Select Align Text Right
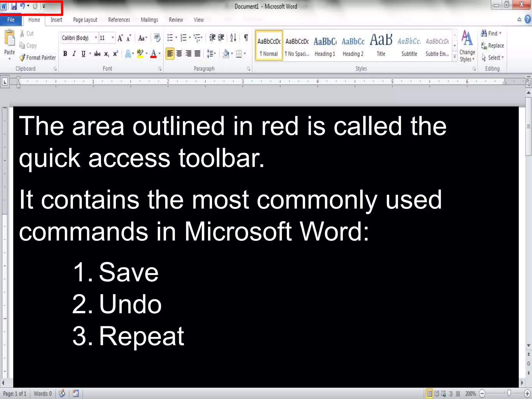This screenshot has width=532, height=399. tap(188, 54)
